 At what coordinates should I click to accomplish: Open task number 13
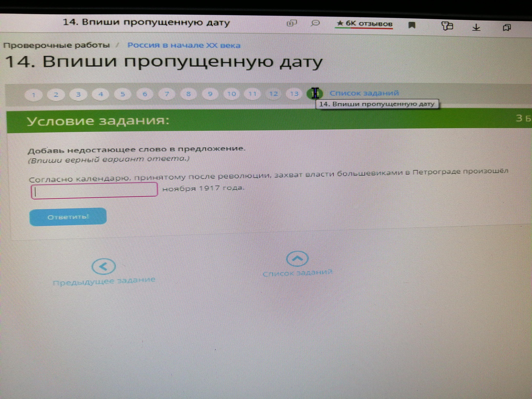294,94
